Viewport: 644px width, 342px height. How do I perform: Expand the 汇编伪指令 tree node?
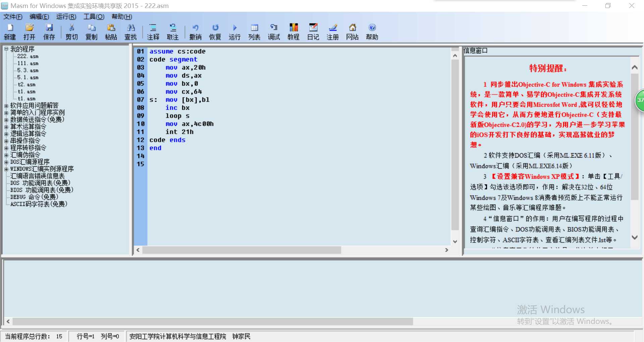point(6,155)
